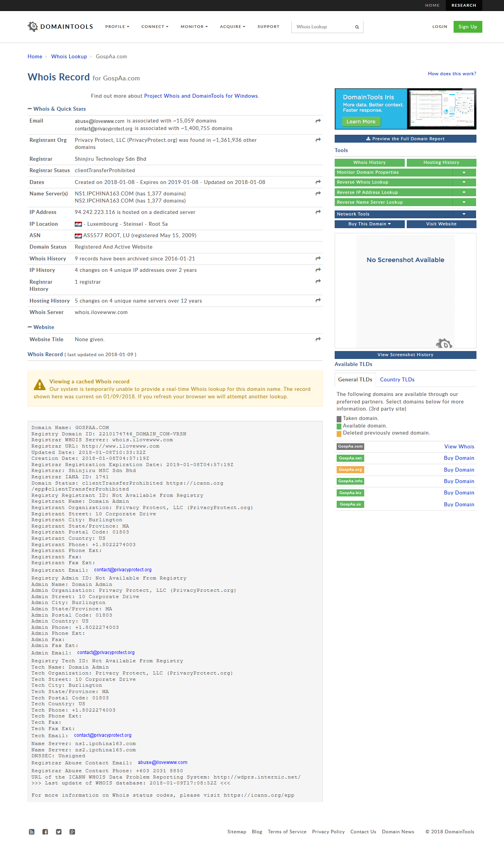
Task: Click the search magnifier icon
Action: (357, 27)
